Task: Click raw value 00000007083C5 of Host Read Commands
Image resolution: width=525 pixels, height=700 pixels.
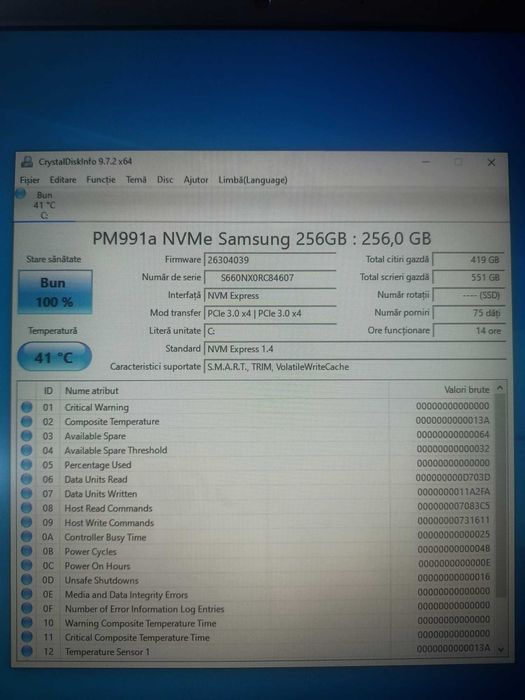Action: tap(453, 506)
